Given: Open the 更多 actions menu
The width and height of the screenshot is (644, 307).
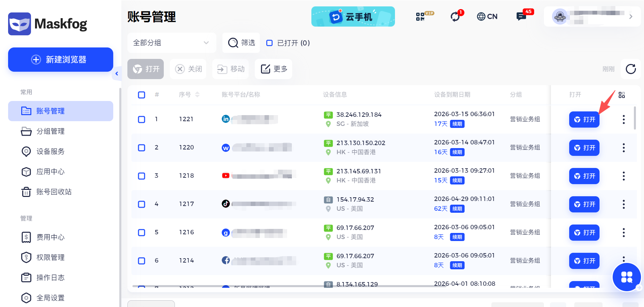Looking at the screenshot, I should coord(273,69).
